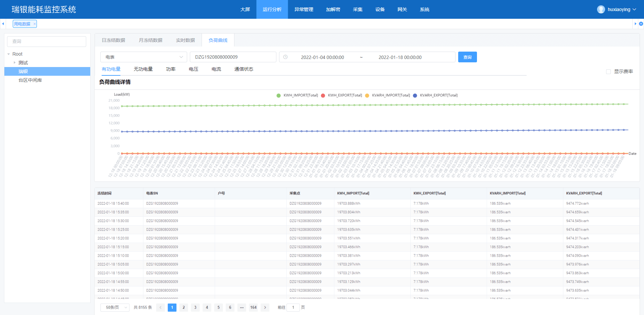Open the 电表 device type dropdown
Image resolution: width=644 pixels, height=315 pixels.
[144, 57]
